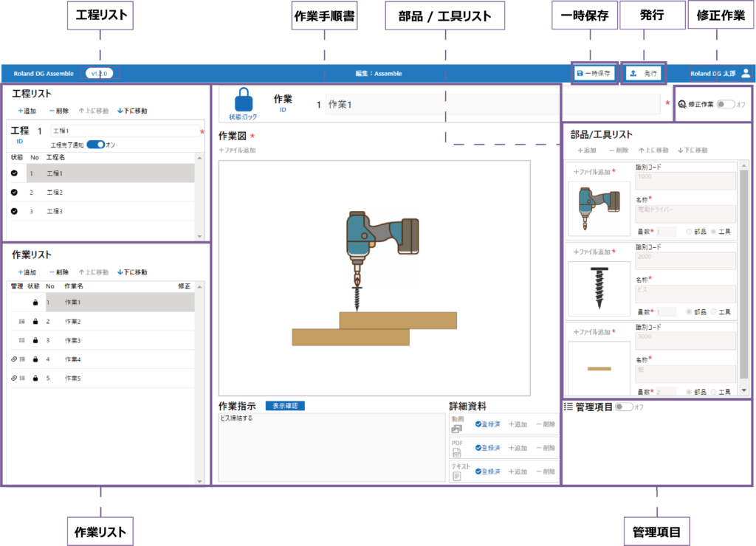756x546 pixels.
Task: Enable the 修正作業 toggle switch
Action: 725,104
